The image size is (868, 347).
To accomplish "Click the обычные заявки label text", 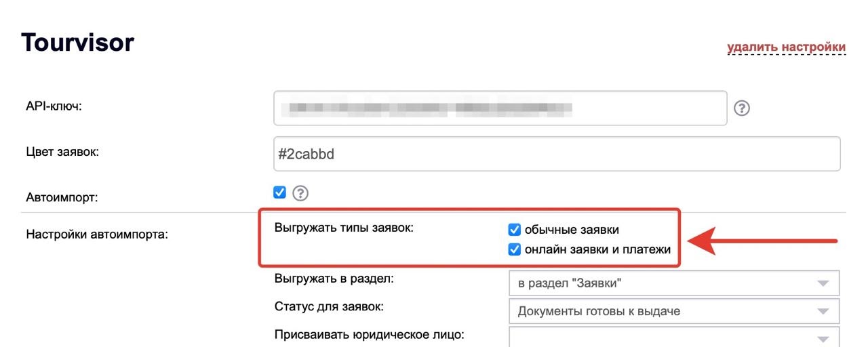I will pyautogui.click(x=572, y=230).
